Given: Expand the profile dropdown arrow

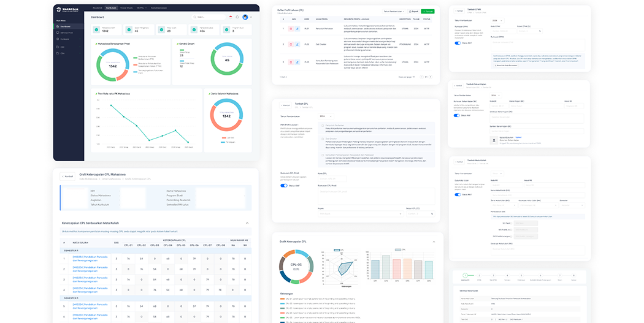Looking at the screenshot, I should point(251,17).
